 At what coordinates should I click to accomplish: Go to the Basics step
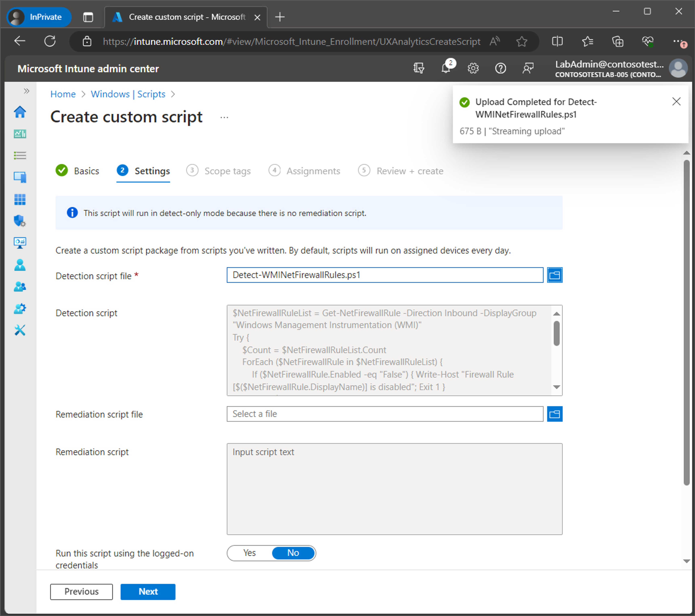[77, 171]
